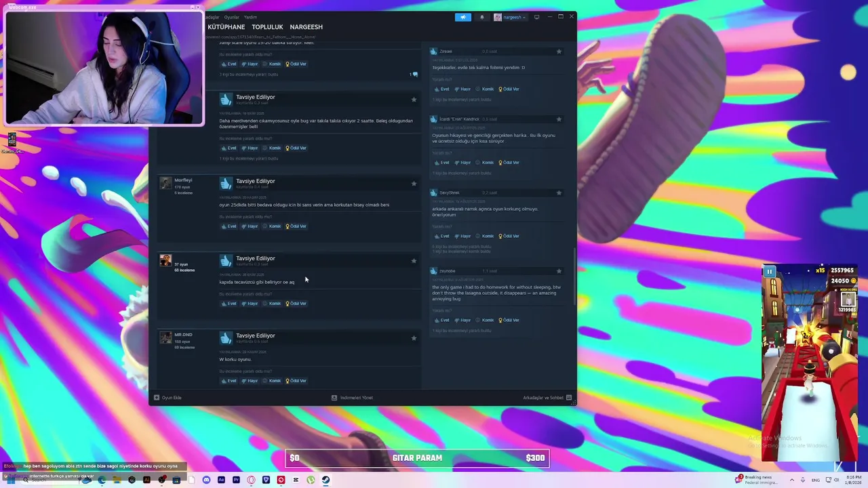
Task: Click the GITAR PARAM donation goal bar
Action: click(417, 458)
